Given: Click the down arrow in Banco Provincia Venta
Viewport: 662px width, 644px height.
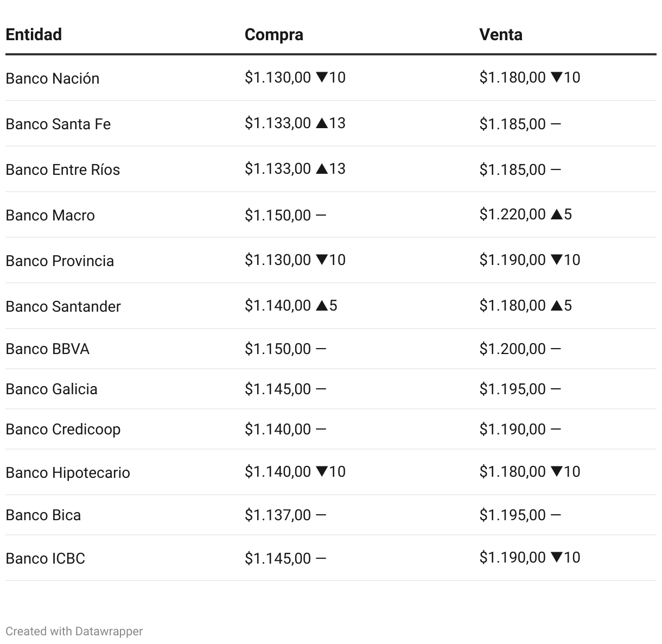Looking at the screenshot, I should 556,260.
